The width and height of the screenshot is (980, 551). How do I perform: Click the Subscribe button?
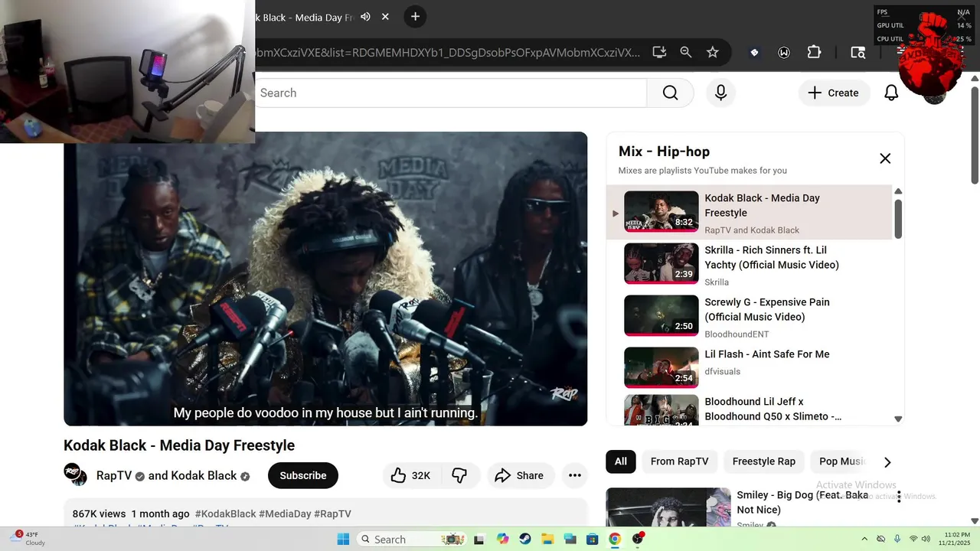[303, 475]
